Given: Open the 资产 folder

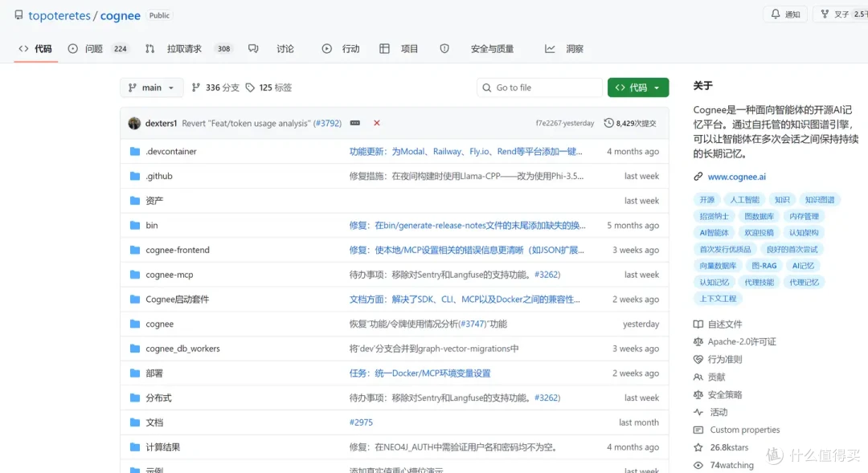Looking at the screenshot, I should pos(154,200).
